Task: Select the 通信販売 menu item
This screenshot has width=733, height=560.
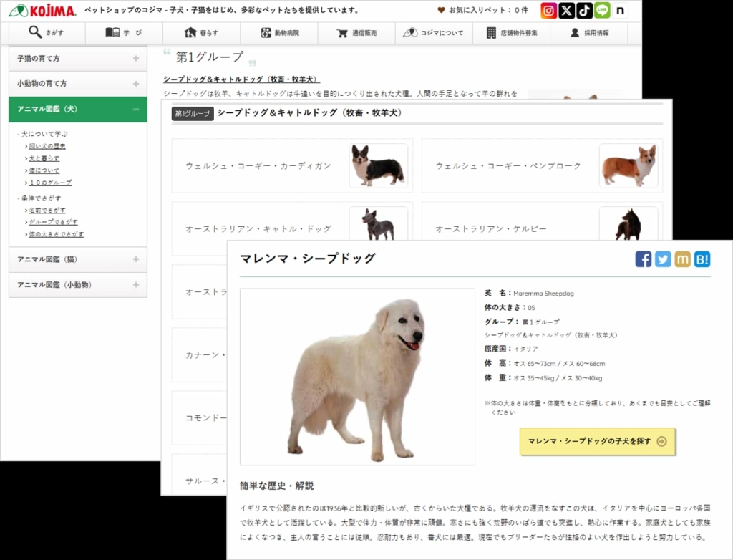Action: click(357, 33)
